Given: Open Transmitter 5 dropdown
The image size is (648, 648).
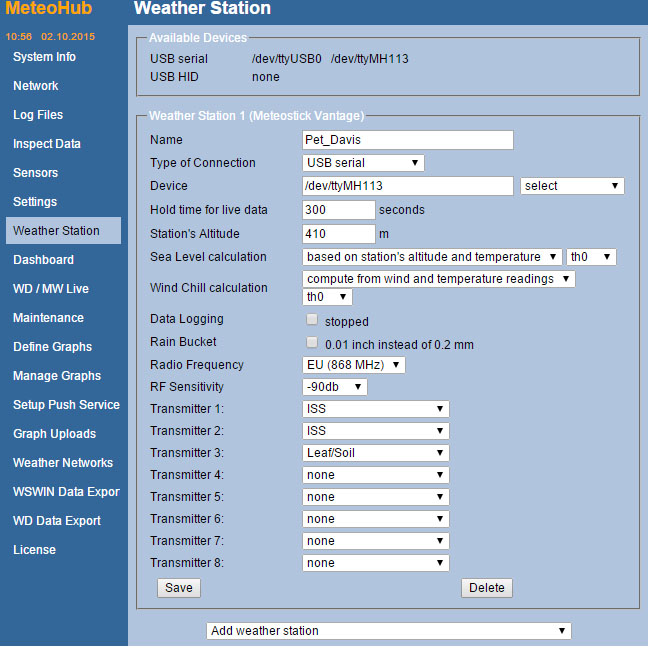Looking at the screenshot, I should (x=376, y=496).
